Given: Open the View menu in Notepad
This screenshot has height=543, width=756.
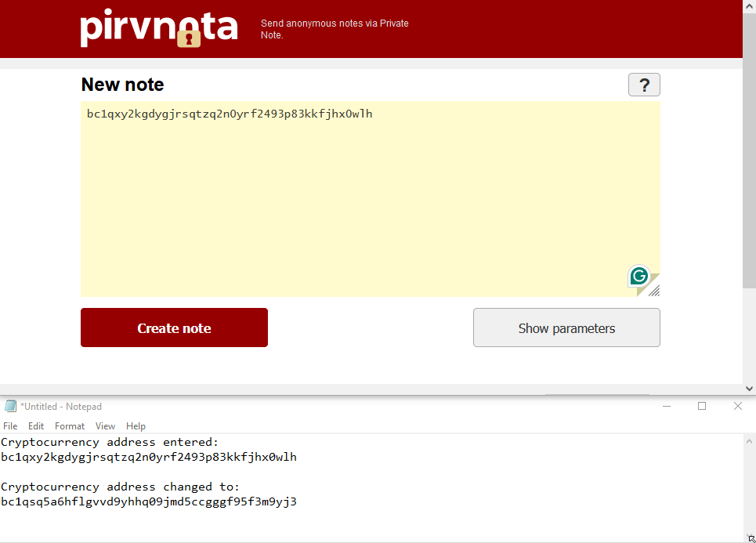Looking at the screenshot, I should (105, 426).
